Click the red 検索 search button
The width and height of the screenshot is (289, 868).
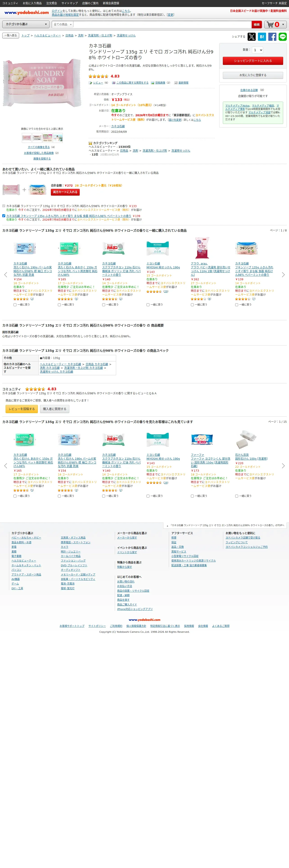(x=257, y=25)
